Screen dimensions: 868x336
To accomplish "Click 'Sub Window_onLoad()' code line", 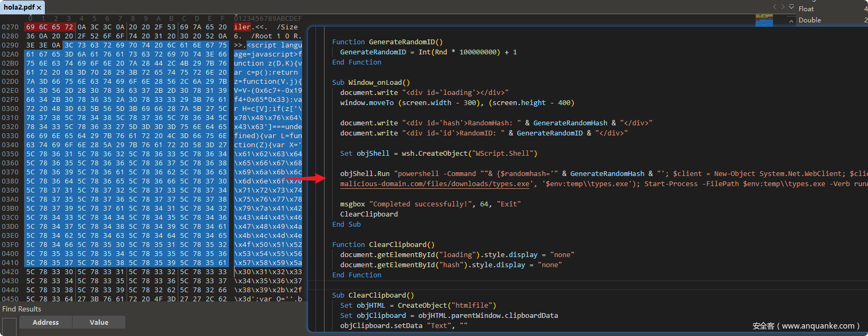I will [x=371, y=83].
